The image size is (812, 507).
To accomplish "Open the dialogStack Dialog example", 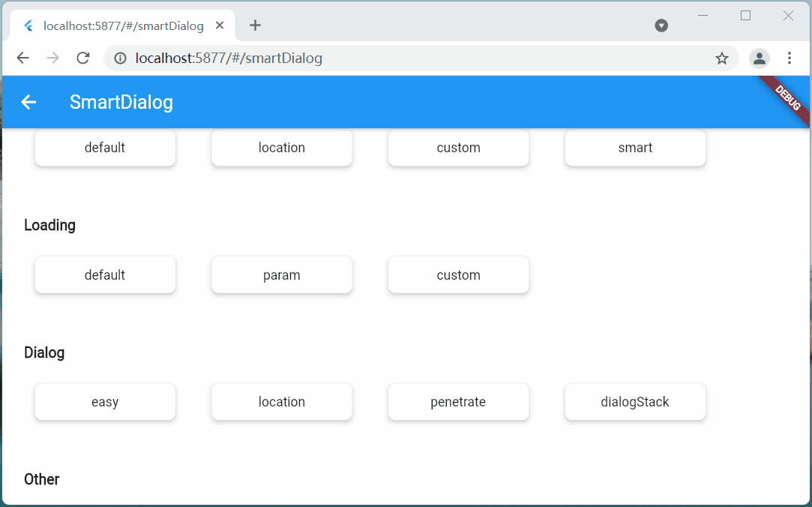I will pos(635,401).
